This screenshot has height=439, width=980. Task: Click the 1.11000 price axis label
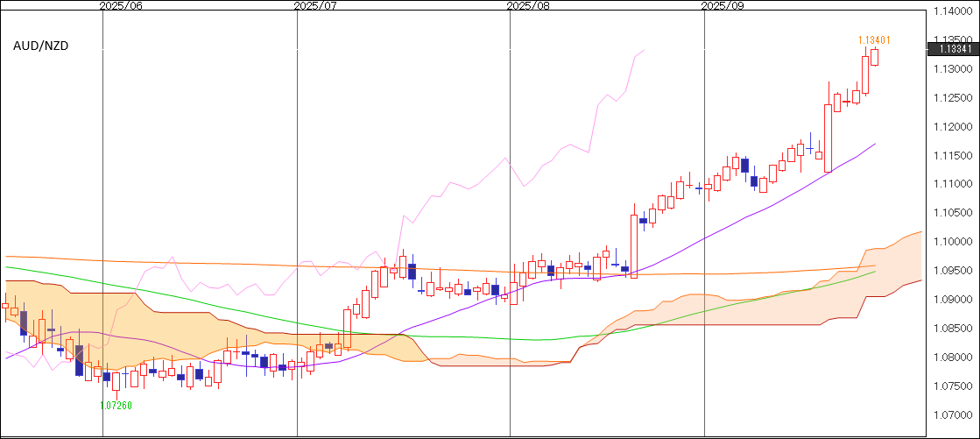[x=955, y=184]
